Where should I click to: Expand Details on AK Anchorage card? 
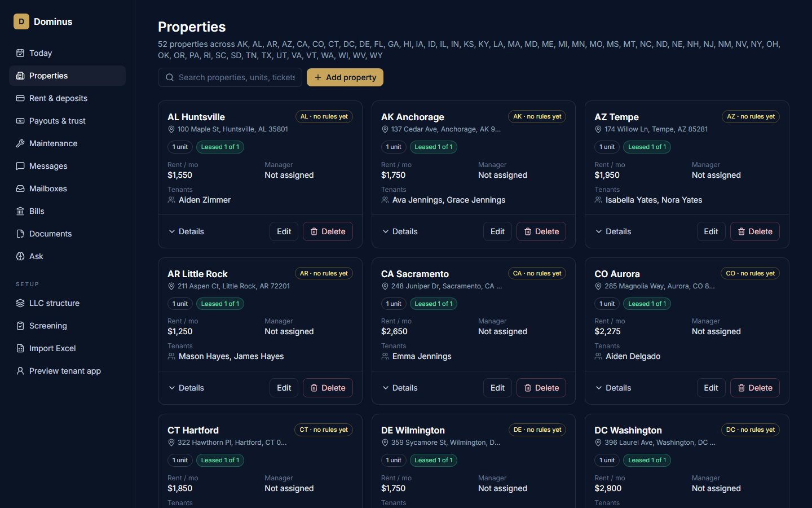400,231
